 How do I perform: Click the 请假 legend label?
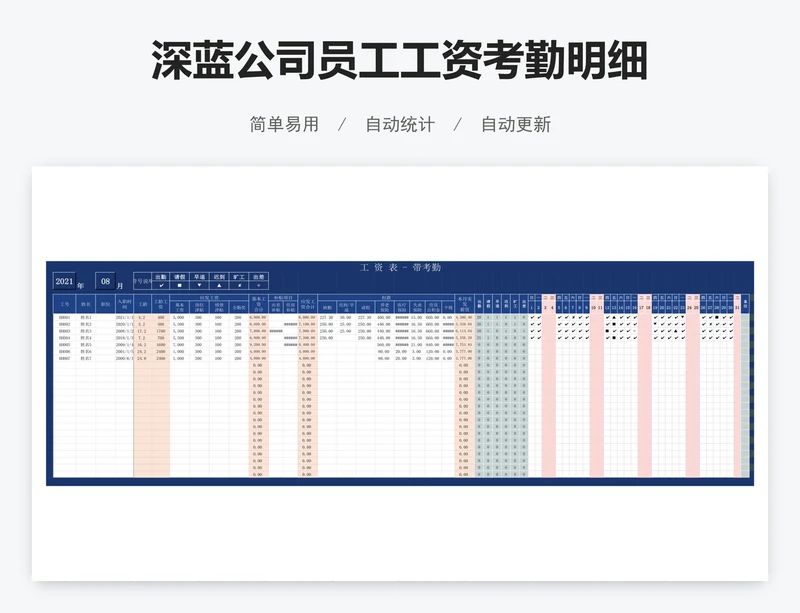(x=180, y=277)
